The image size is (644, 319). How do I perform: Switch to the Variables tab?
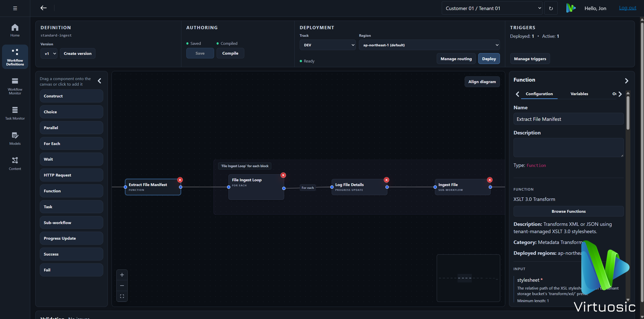tap(579, 94)
